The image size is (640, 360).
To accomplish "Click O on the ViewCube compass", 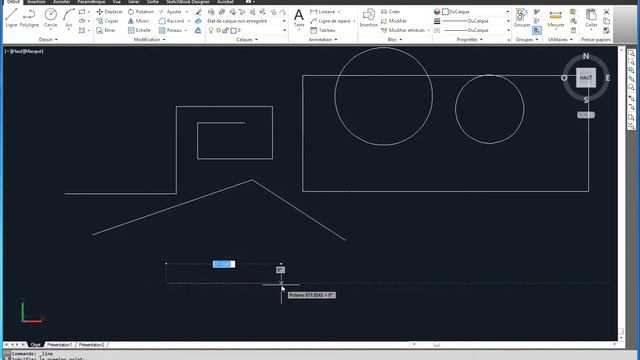I will pos(564,78).
